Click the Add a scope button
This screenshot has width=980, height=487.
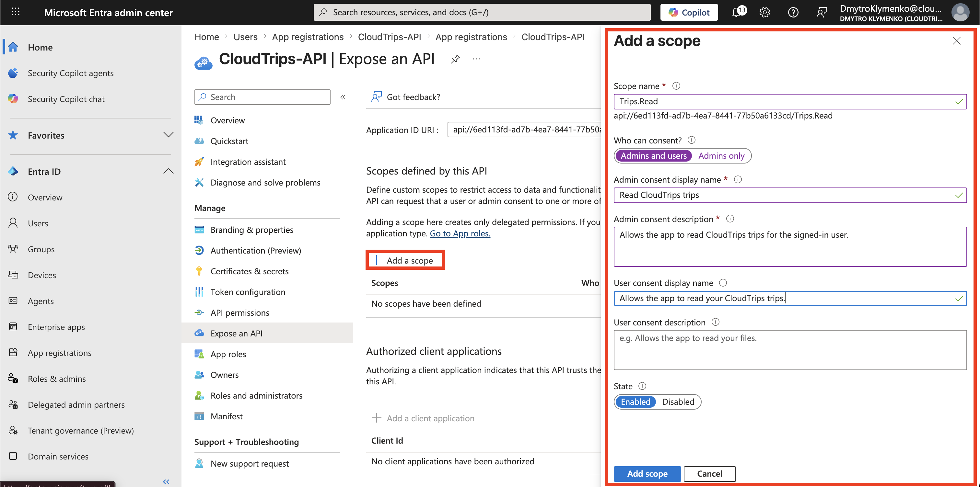click(405, 260)
